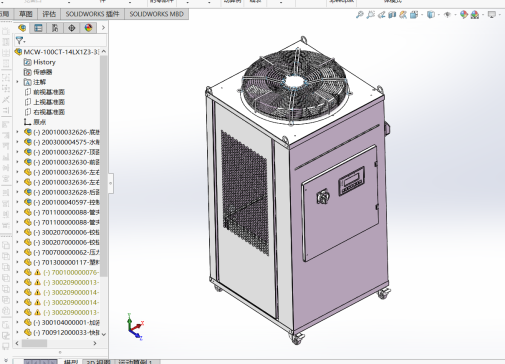505x364 pixels.
Task: Expand the 200100032626 component node
Action: [x=18, y=132]
